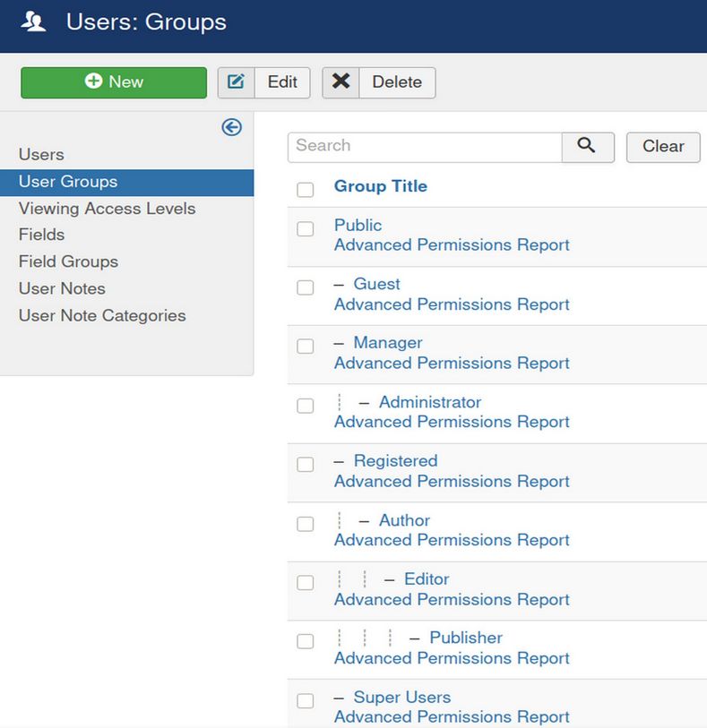Select the Administrator group checkbox
The height and width of the screenshot is (728, 707).
click(x=306, y=406)
